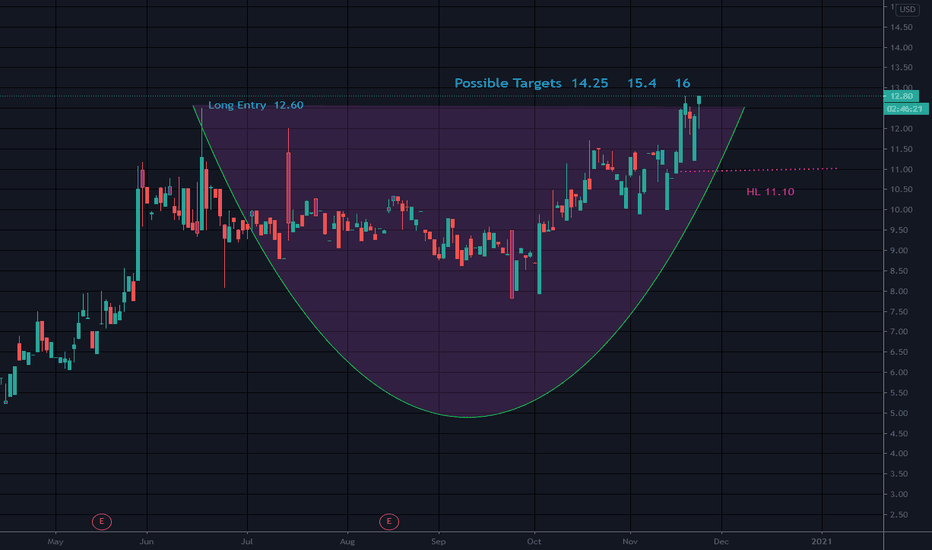Click the Dec label on time axis
Image resolution: width=932 pixels, height=550 pixels.
[x=721, y=542]
